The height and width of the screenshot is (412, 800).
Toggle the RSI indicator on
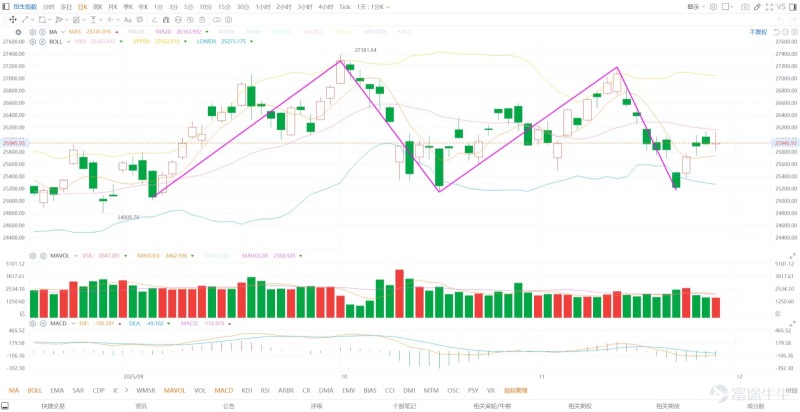point(265,391)
